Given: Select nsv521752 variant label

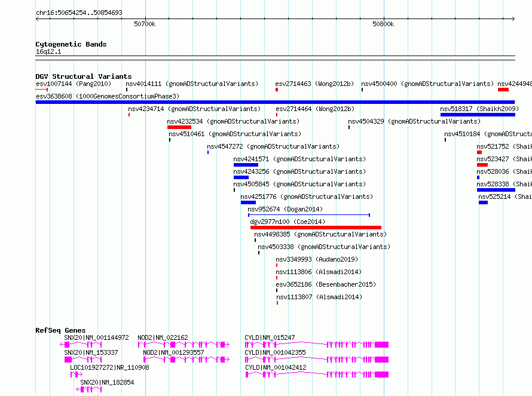Looking at the screenshot, I should tap(504, 146).
